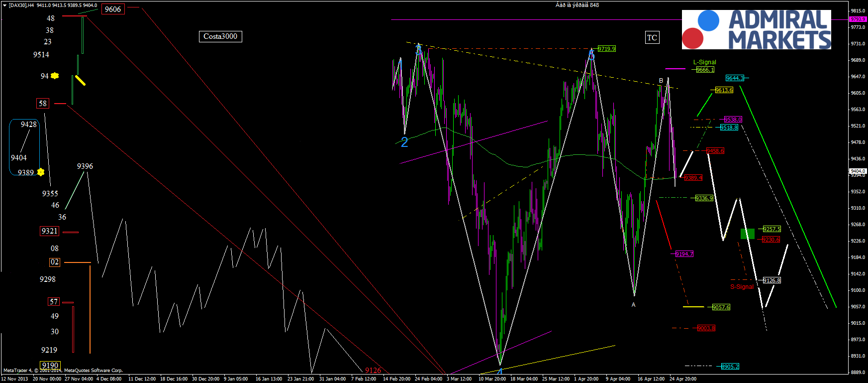The image size is (868, 383).
Task: Click the red boxed 9606 level label
Action: (113, 9)
